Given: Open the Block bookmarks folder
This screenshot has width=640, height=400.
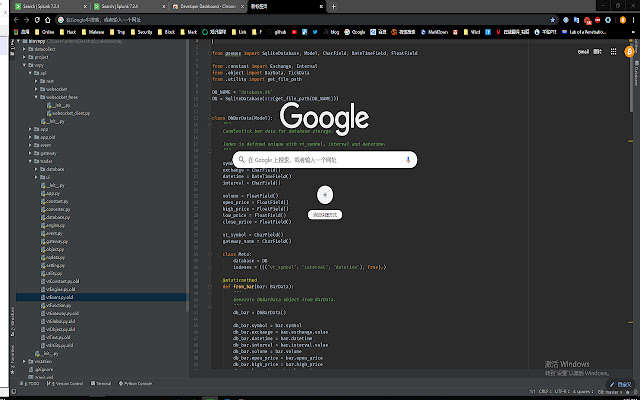Looking at the screenshot, I should (166, 32).
